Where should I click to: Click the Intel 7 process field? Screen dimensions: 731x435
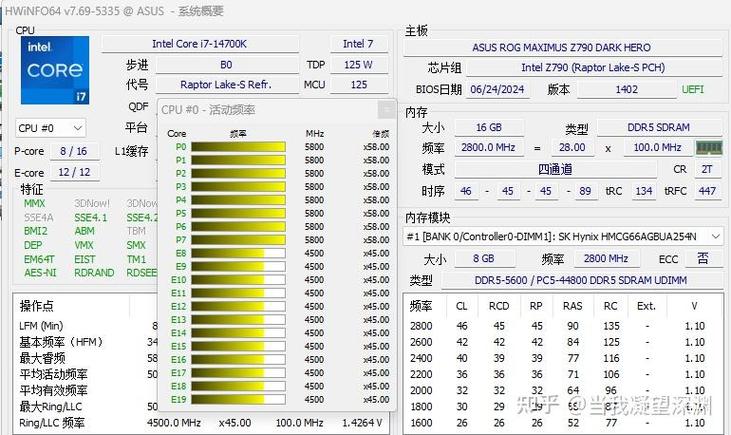[358, 44]
